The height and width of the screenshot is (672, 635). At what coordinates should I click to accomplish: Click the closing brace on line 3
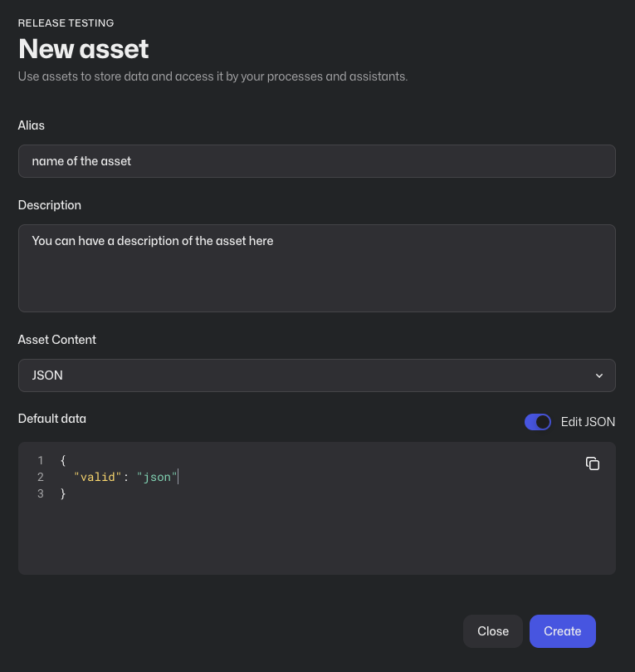(63, 493)
